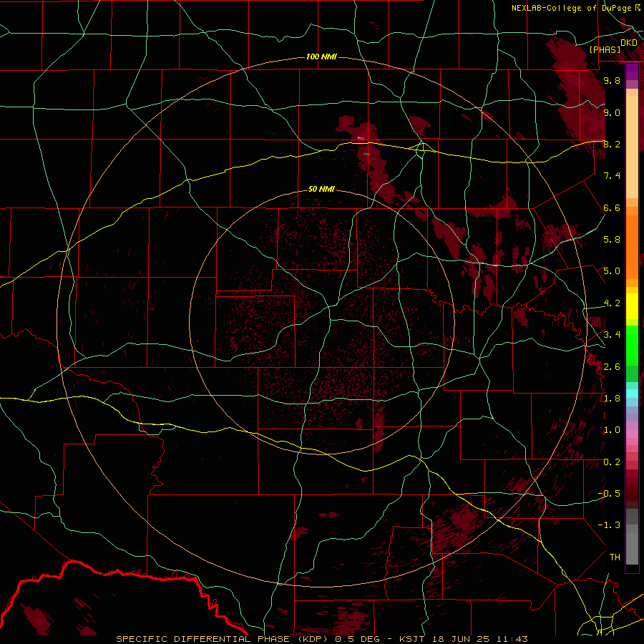Click the 3.4 value on the color scale
The image size is (644, 644).
[x=612, y=334]
